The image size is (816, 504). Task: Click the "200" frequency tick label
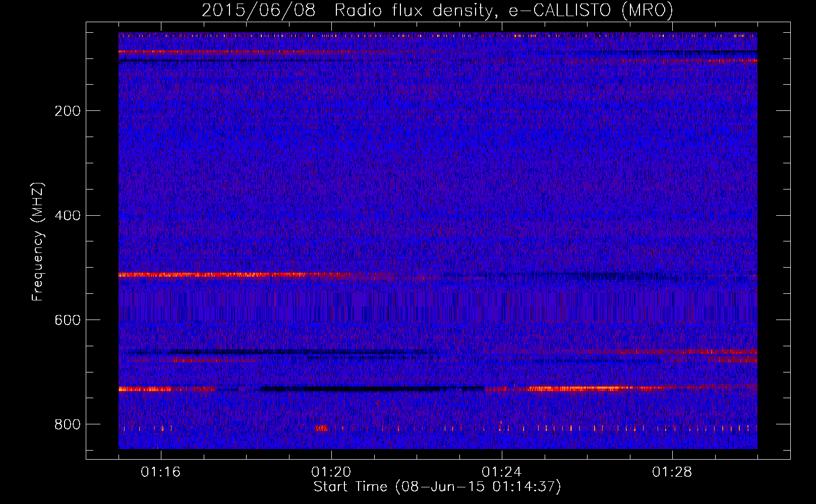68,111
